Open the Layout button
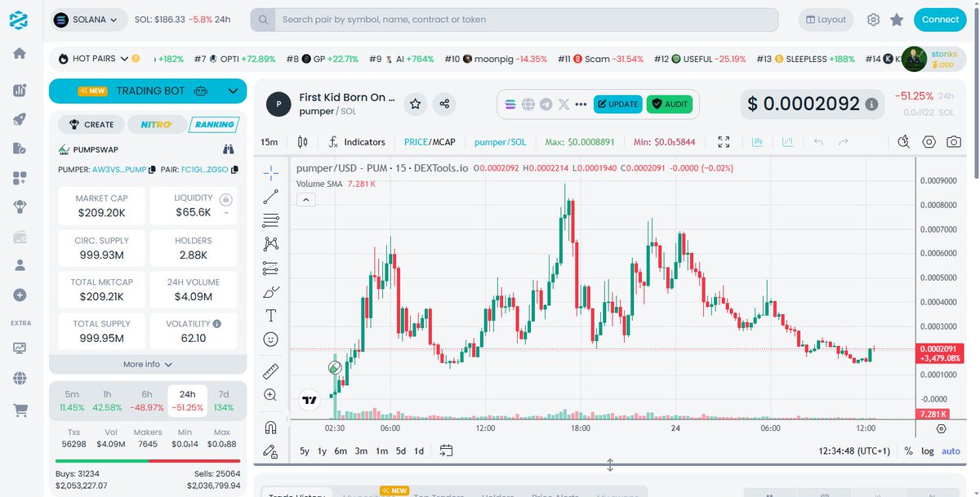Viewport: 980px width, 497px height. click(x=826, y=20)
